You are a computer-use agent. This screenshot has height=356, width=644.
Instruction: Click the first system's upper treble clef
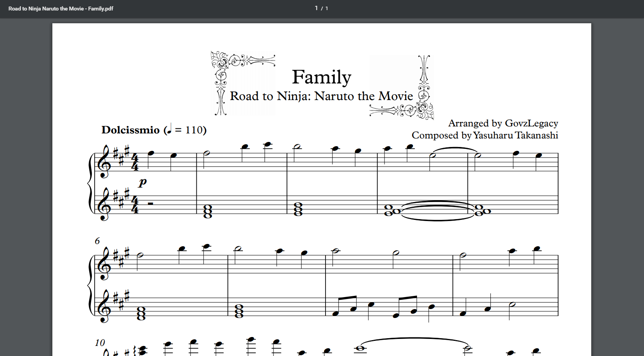coord(104,161)
